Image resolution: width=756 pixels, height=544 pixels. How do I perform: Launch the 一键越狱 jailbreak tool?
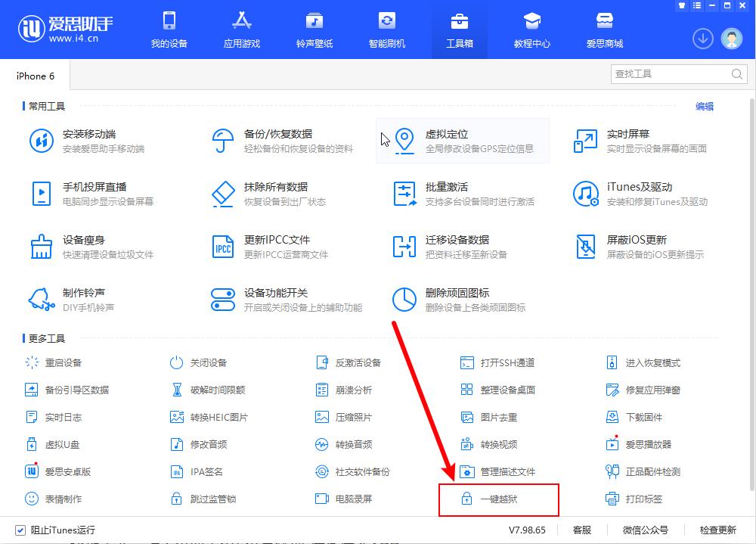(x=499, y=499)
